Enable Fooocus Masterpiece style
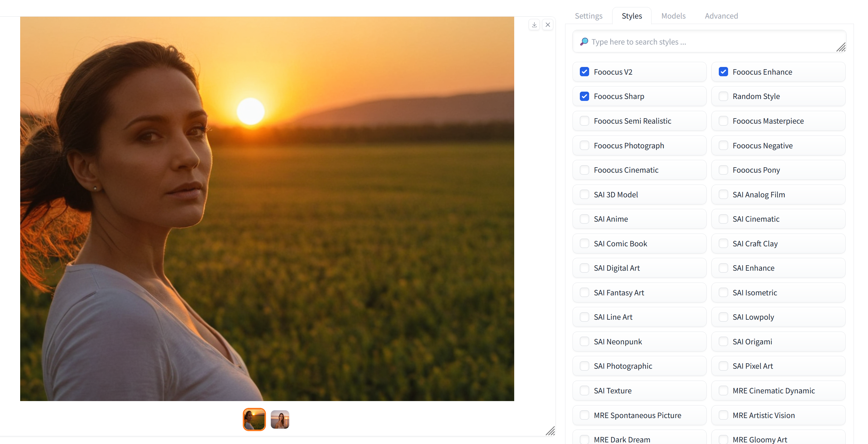Screen dimensions: 868x444 pos(723,121)
